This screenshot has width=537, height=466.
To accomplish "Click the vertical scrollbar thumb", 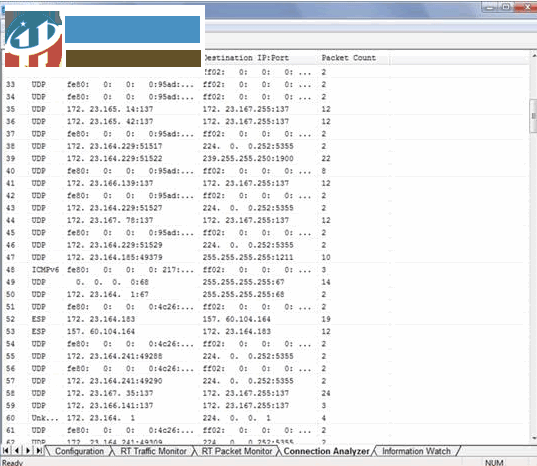I will coord(533,116).
